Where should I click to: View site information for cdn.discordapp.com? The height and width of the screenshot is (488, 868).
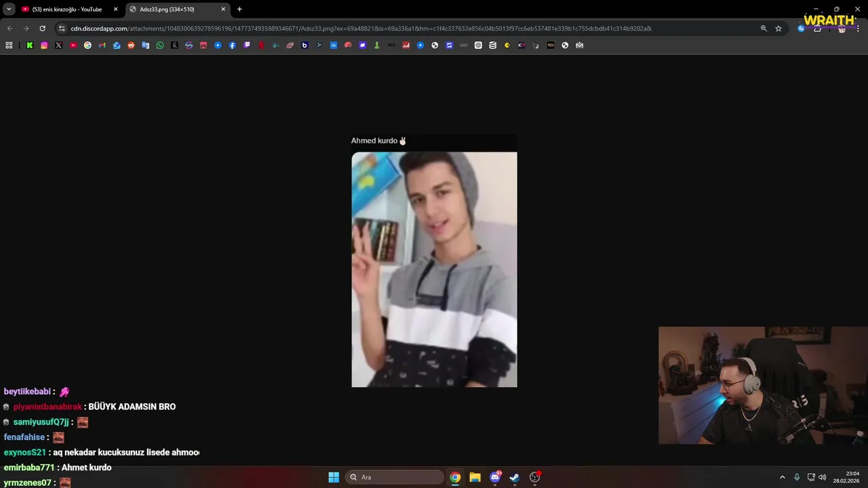point(62,28)
